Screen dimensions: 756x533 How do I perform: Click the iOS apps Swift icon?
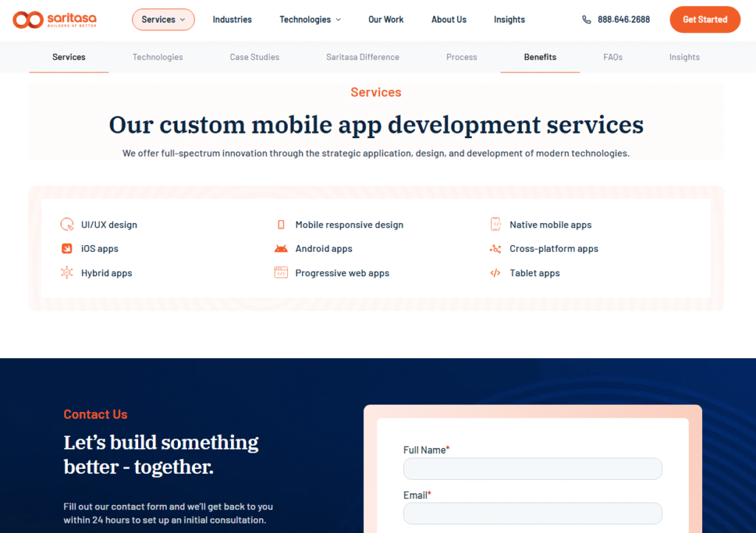point(67,249)
